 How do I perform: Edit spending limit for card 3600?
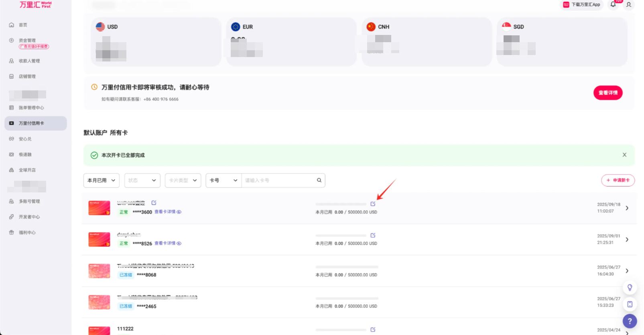click(x=373, y=204)
